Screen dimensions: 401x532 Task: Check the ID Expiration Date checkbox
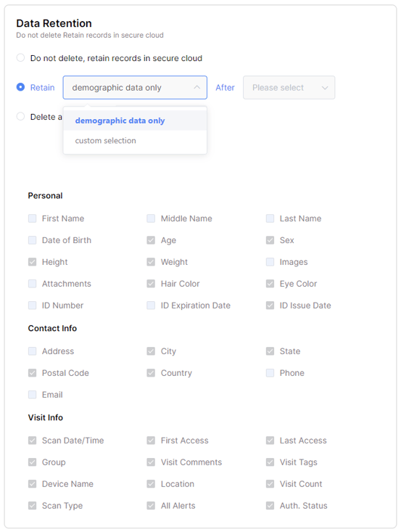(151, 305)
